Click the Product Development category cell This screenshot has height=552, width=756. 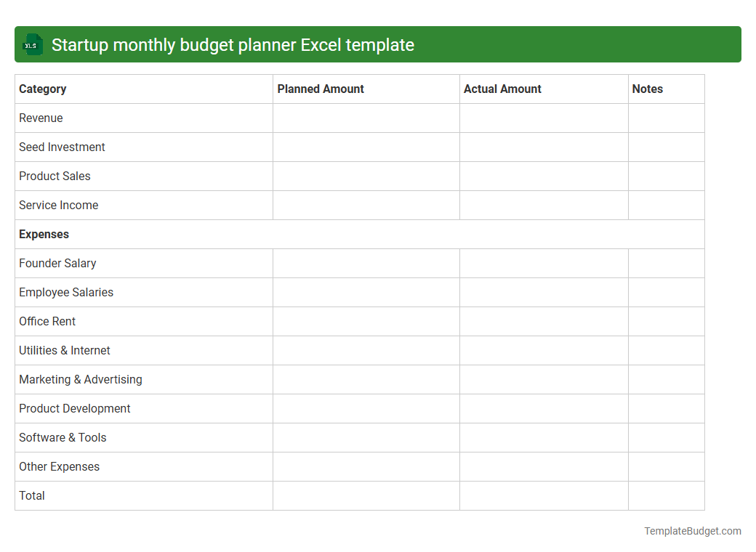pos(74,408)
